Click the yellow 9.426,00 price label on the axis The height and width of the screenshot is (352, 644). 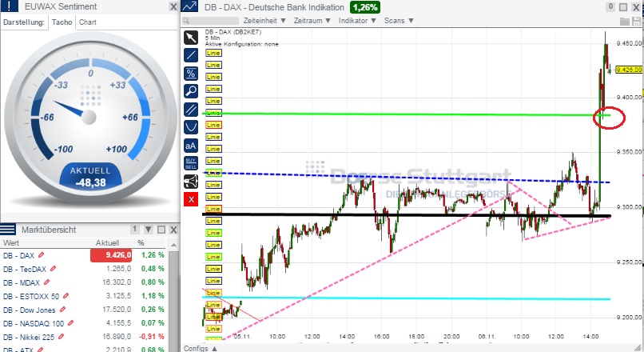[629, 70]
